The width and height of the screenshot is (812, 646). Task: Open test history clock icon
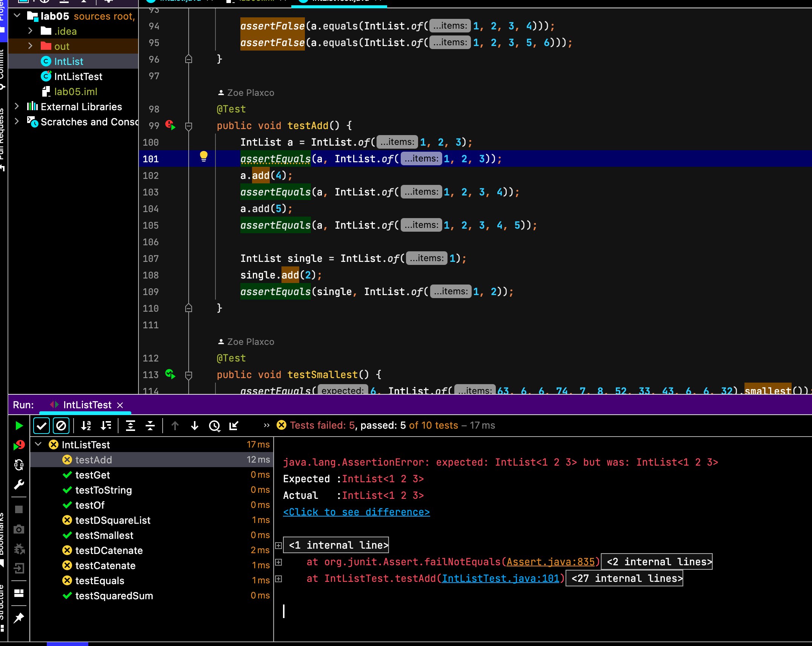pyautogui.click(x=214, y=426)
